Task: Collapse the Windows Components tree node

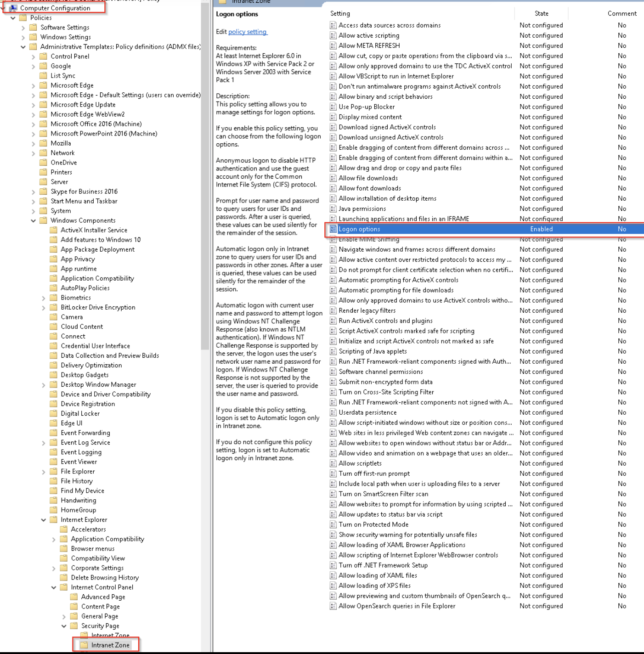Action: point(34,221)
